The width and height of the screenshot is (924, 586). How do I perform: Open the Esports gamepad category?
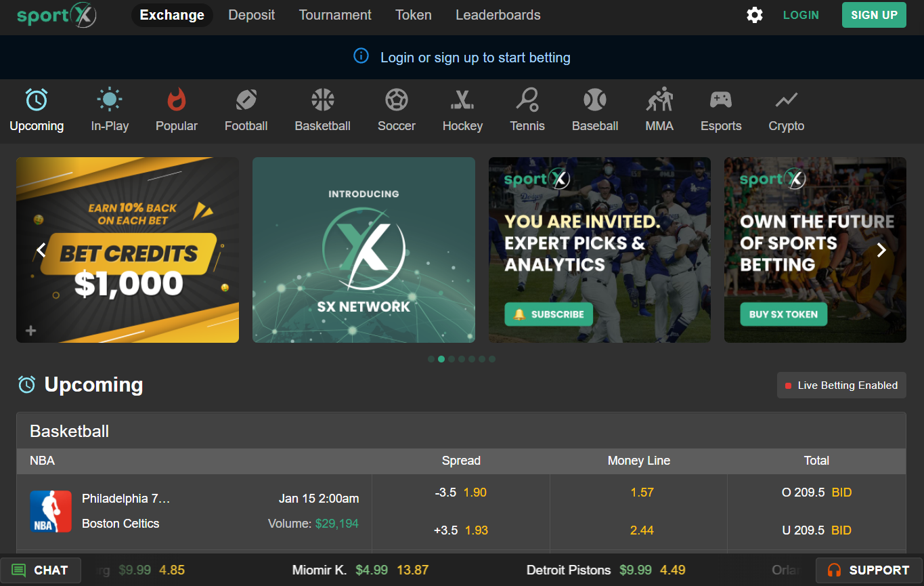point(721,110)
